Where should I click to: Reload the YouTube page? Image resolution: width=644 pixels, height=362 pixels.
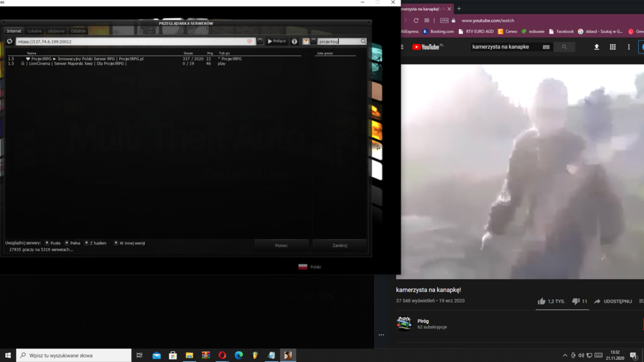click(415, 21)
